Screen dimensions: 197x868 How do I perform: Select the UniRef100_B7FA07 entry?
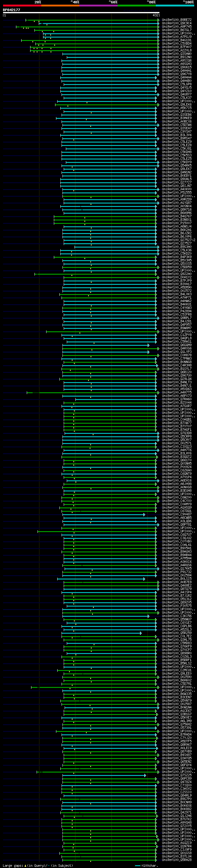pos(176,47)
